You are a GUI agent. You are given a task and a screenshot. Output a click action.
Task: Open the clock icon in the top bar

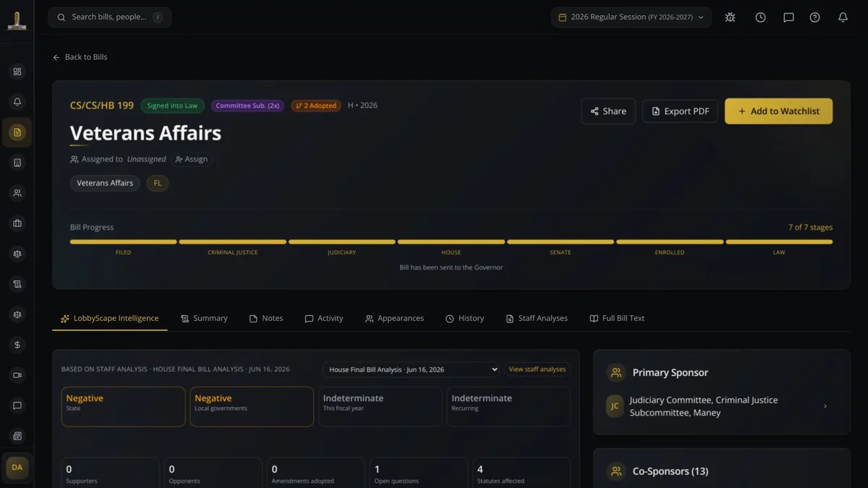tap(760, 17)
